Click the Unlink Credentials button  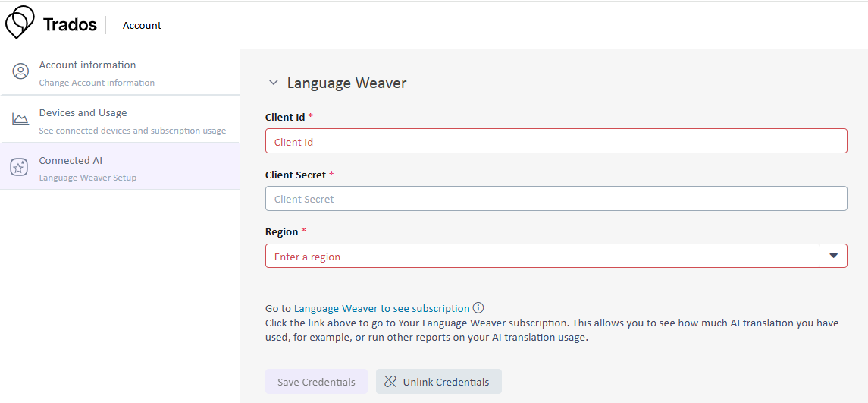(439, 382)
